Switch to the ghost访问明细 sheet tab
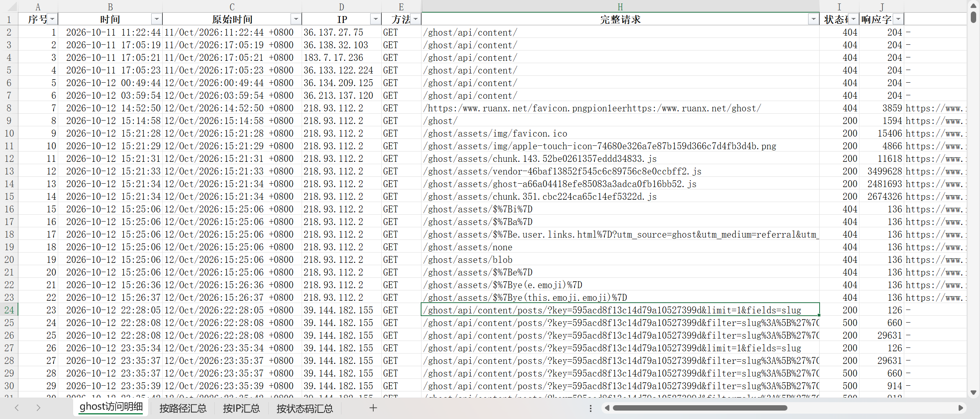The height and width of the screenshot is (419, 980). click(x=111, y=407)
